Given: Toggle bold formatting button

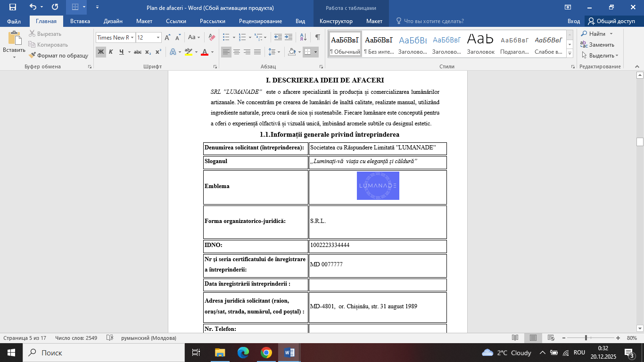Looking at the screenshot, I should pyautogui.click(x=101, y=52).
